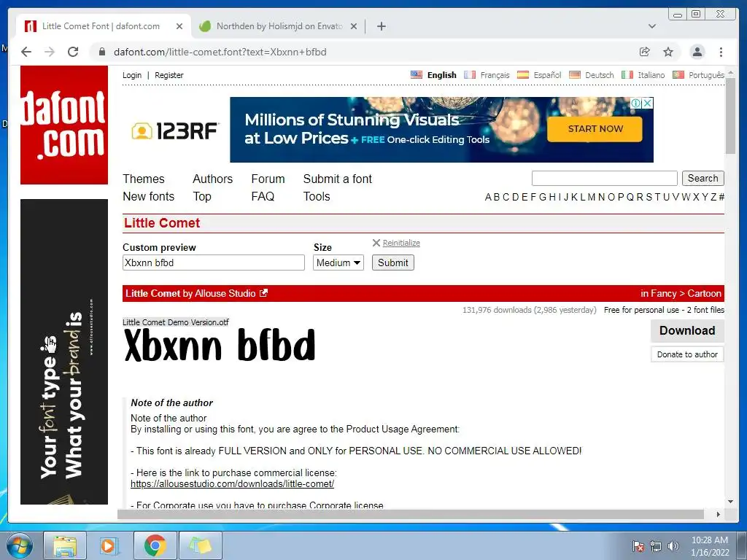Open the Cartoon subcategory link
The height and width of the screenshot is (560, 747).
click(704, 293)
